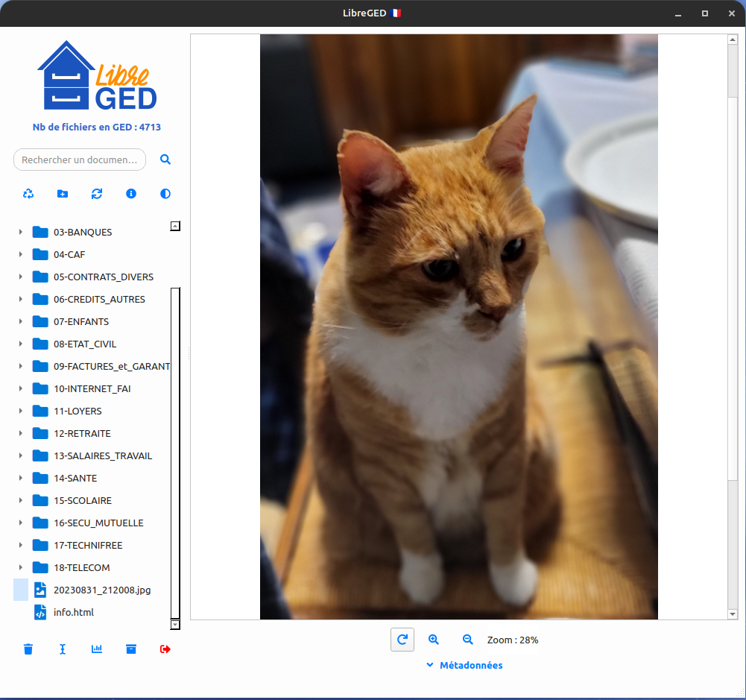Open the info.html file
746x700 pixels.
pos(73,612)
